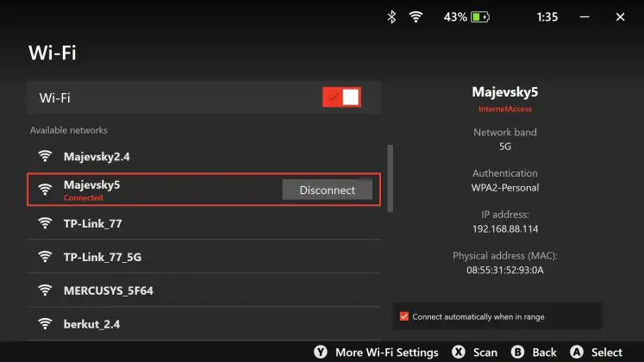This screenshot has height=362, width=644.
Task: Close the Wi-Fi settings window
Action: click(620, 17)
